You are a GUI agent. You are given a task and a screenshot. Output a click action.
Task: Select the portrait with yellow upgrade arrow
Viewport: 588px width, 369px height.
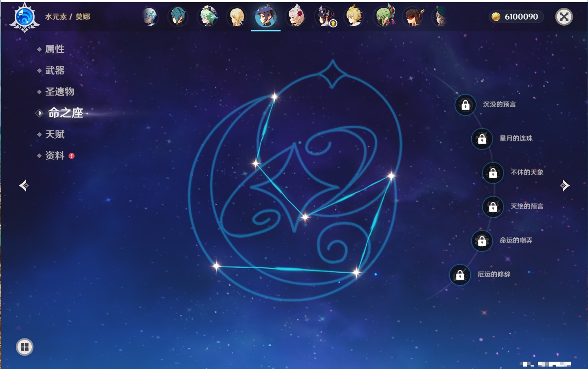(x=325, y=17)
